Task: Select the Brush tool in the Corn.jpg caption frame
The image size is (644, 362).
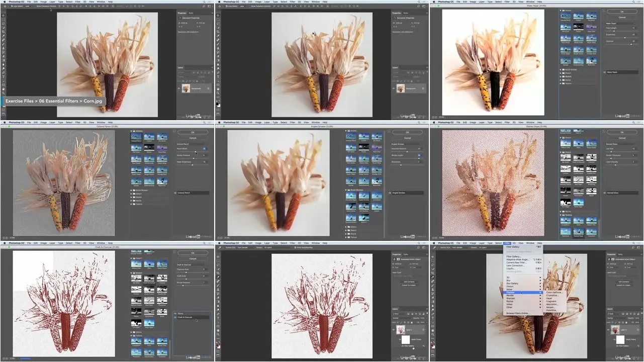Action: [3, 44]
